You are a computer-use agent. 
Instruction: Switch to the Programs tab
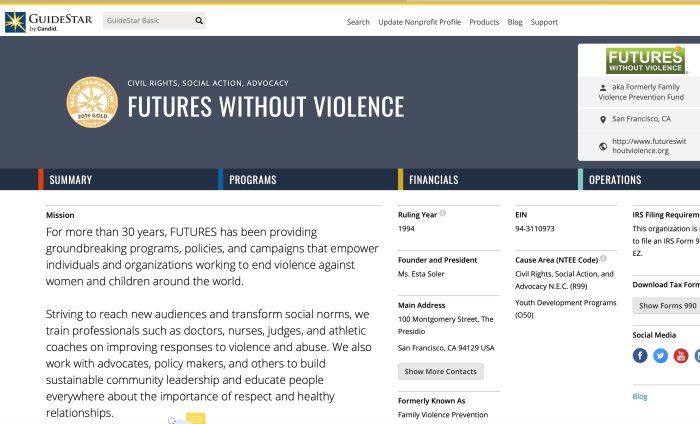point(252,180)
